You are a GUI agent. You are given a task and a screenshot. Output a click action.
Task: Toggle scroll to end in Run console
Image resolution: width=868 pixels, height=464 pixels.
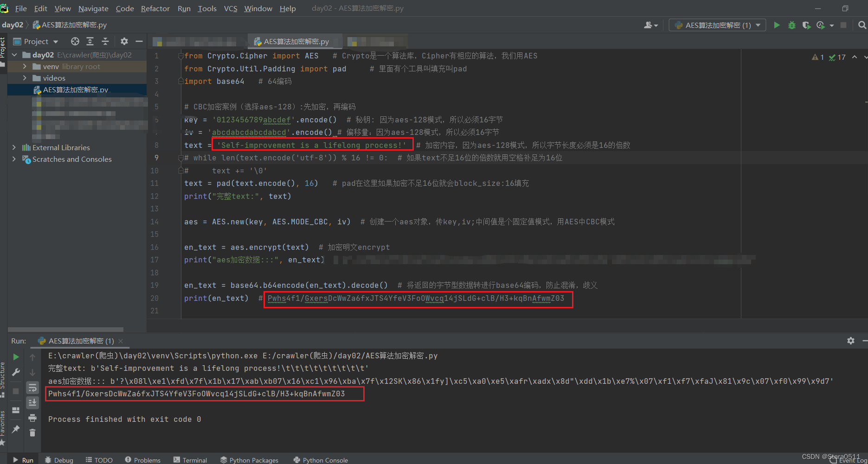coord(32,403)
